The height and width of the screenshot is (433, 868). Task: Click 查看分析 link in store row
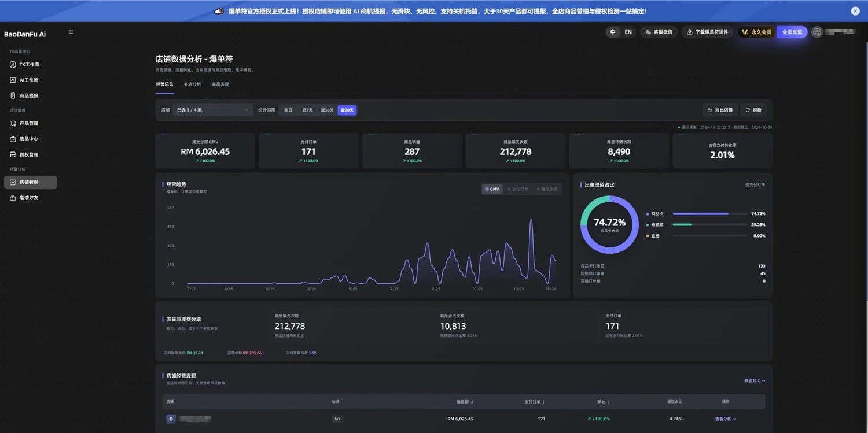tap(726, 419)
